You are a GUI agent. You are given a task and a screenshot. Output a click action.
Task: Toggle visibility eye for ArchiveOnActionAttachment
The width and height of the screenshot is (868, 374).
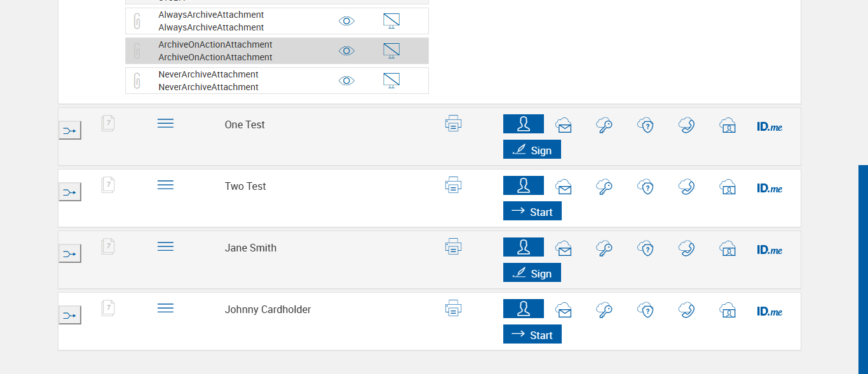pyautogui.click(x=346, y=51)
